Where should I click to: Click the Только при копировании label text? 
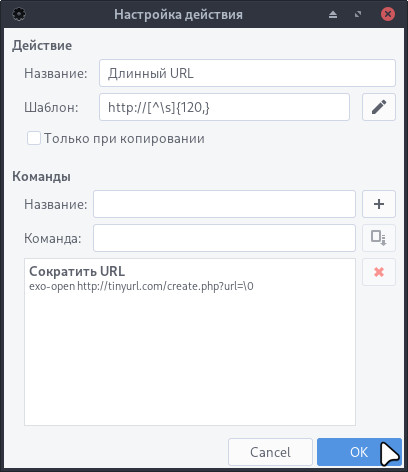pyautogui.click(x=124, y=138)
